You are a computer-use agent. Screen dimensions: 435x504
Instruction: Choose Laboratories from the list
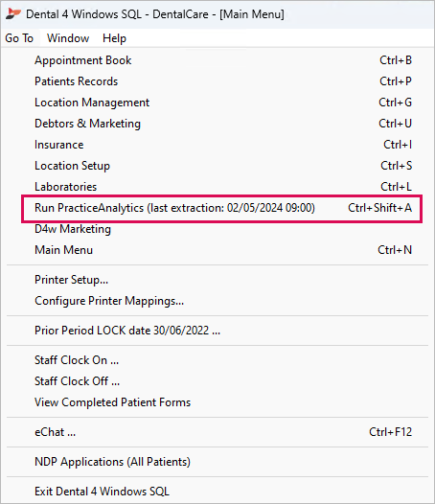tap(217, 187)
